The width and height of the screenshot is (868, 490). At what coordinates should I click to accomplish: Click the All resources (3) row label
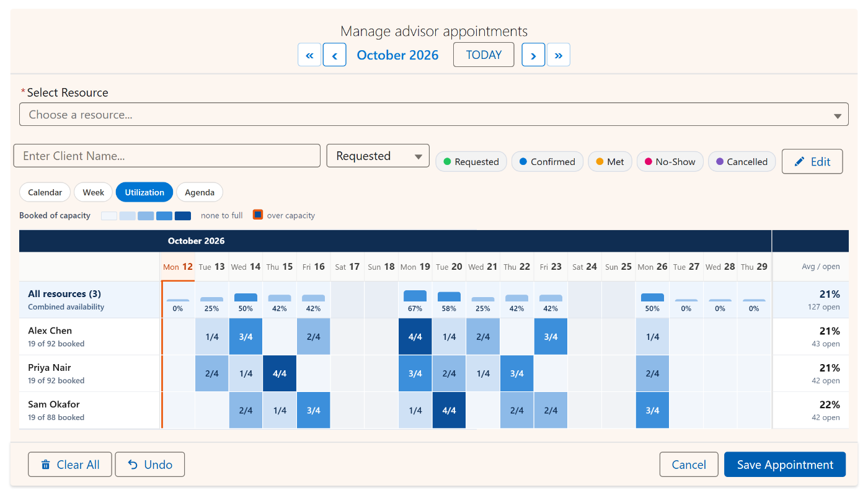tap(64, 294)
